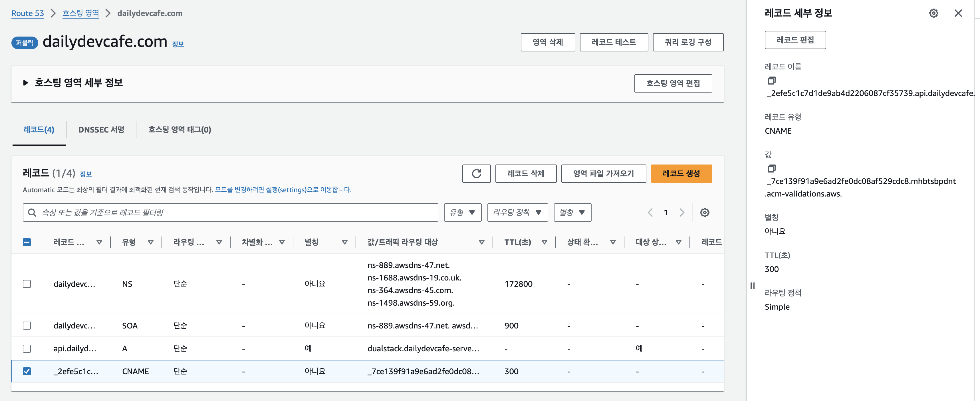Switch to 호스팅 영역 태그(0) tab

180,130
